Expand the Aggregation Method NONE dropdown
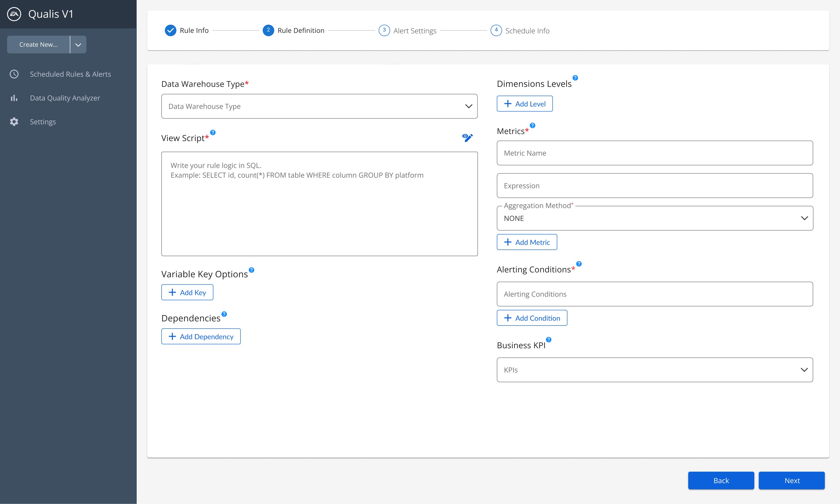 (x=655, y=218)
